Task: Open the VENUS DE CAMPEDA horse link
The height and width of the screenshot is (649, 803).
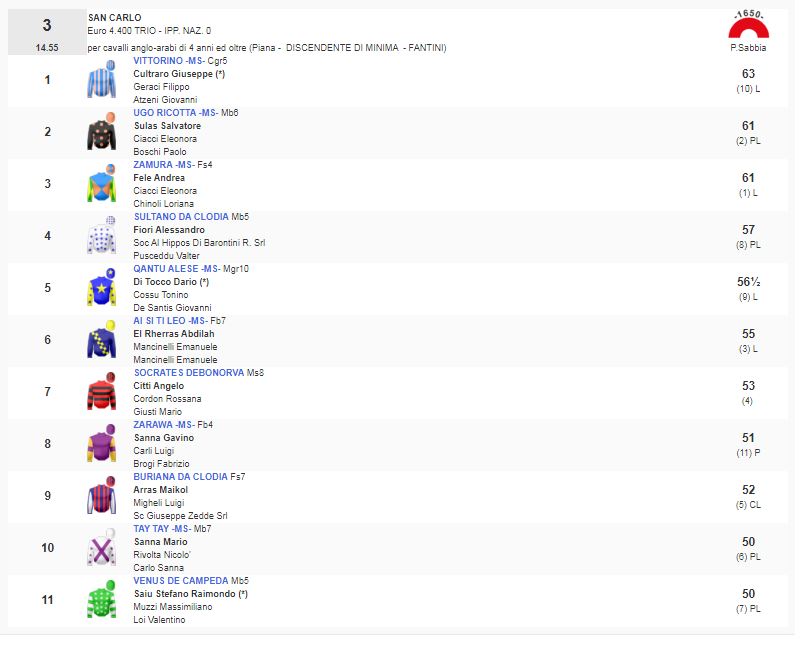Action: coord(181,581)
